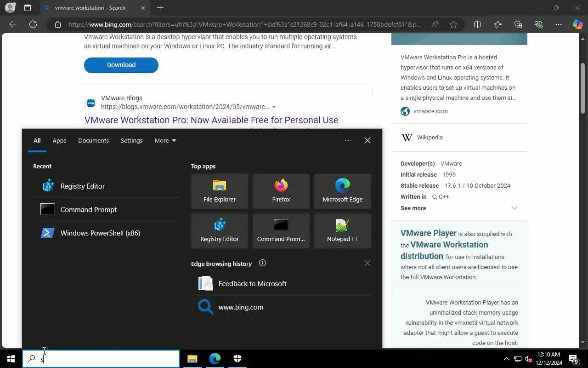Expand the More dropdown in search panel

165,140
